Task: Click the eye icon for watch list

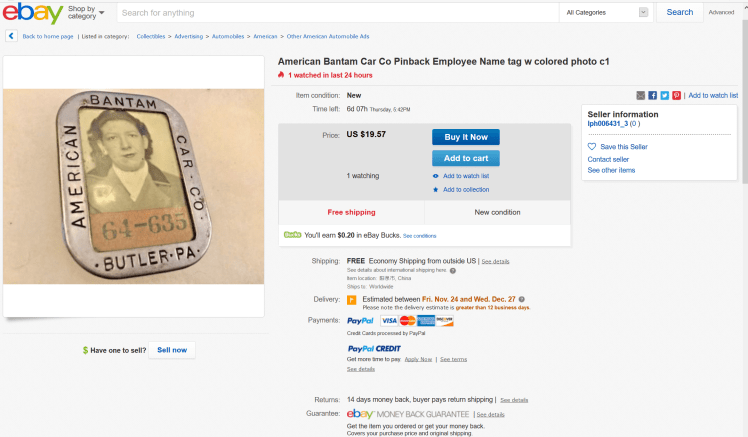Action: click(x=436, y=176)
